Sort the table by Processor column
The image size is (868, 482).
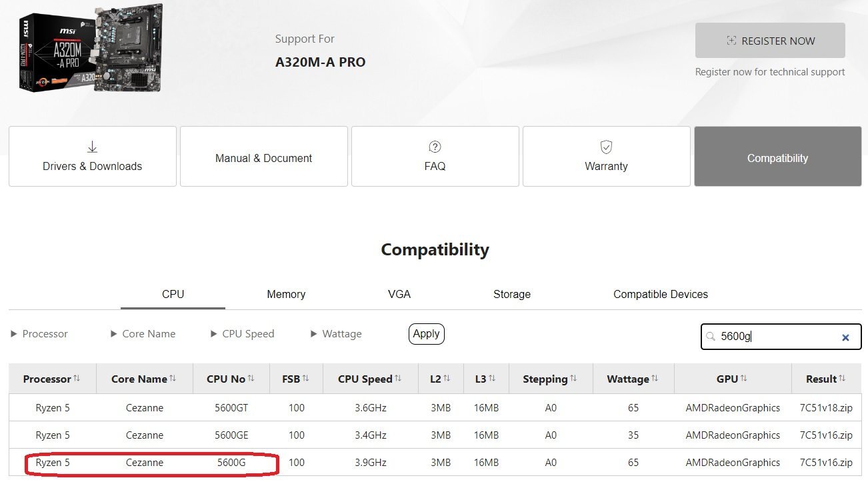pyautogui.click(x=52, y=379)
